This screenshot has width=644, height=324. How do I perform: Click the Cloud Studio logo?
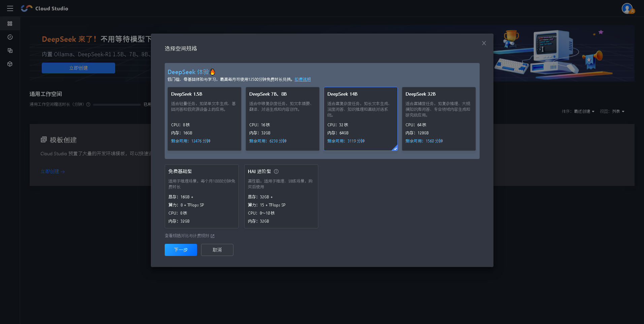pos(44,8)
